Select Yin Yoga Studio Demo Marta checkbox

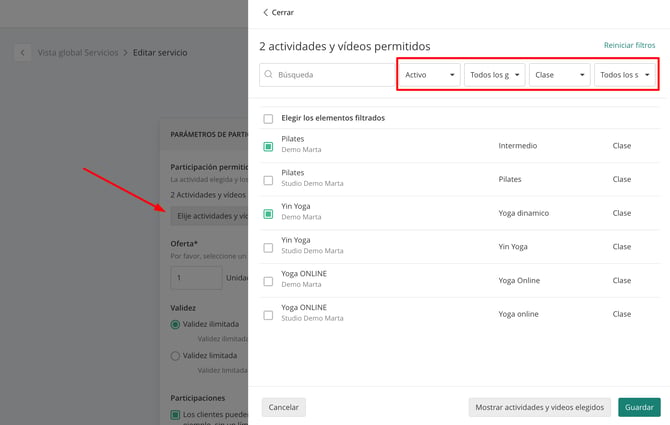pos(268,248)
